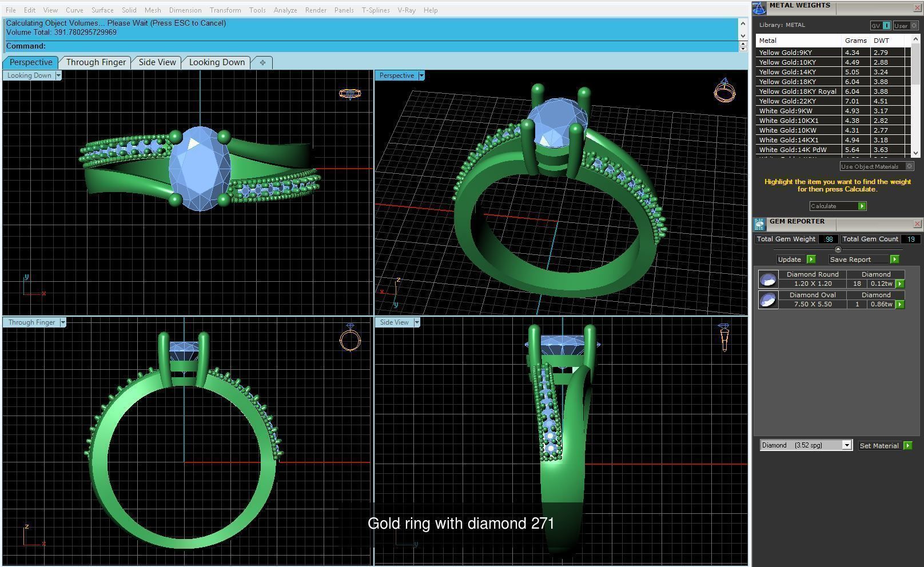
Task: Click green arrow beside Save Report
Action: 894,259
